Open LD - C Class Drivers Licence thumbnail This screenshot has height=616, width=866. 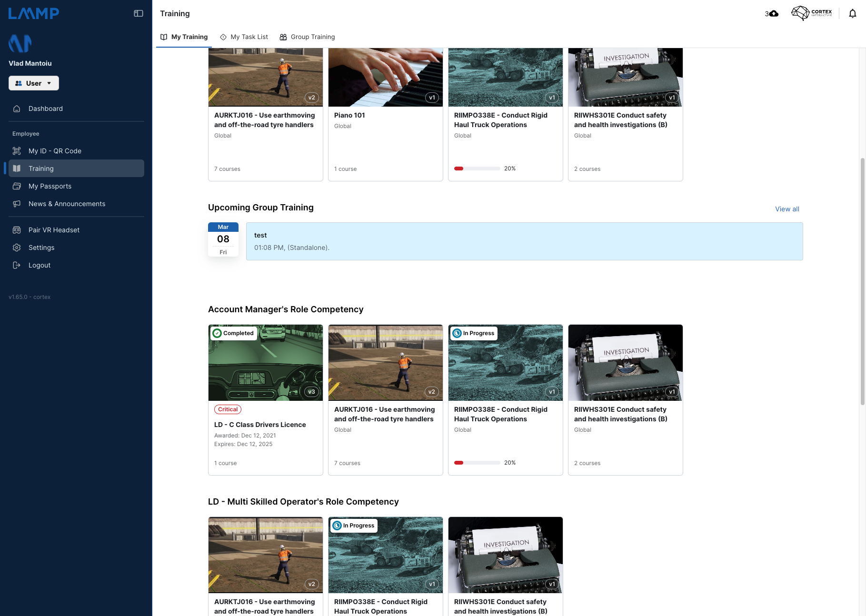[x=266, y=363]
